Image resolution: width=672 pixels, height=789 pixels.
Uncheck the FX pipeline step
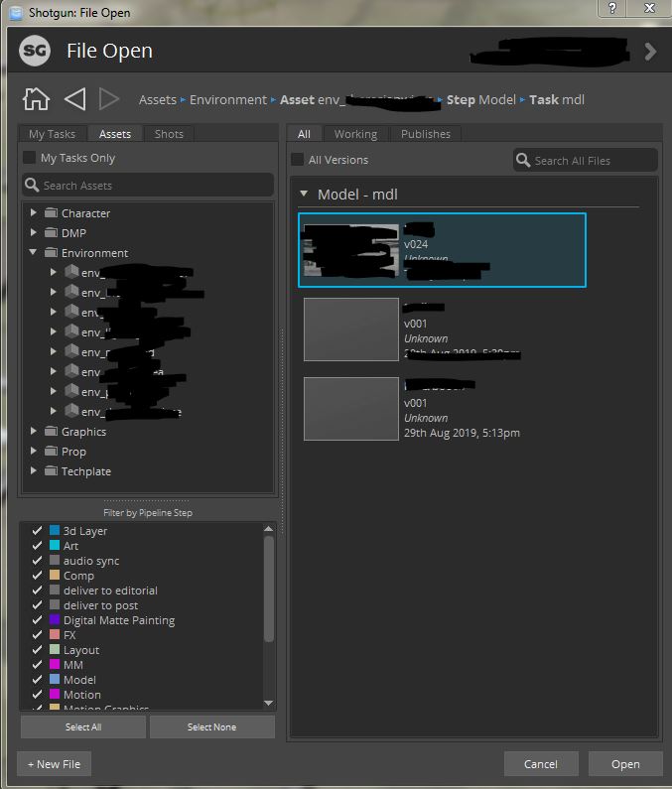click(37, 634)
